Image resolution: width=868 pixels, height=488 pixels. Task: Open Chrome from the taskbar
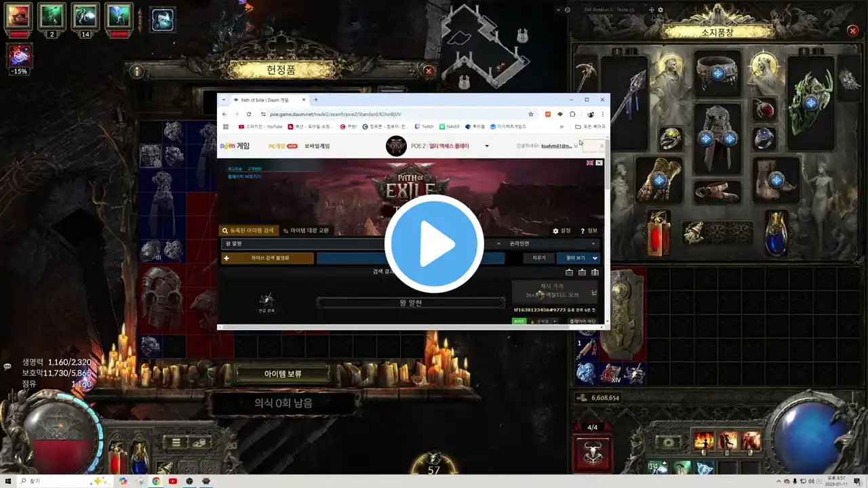tap(156, 481)
